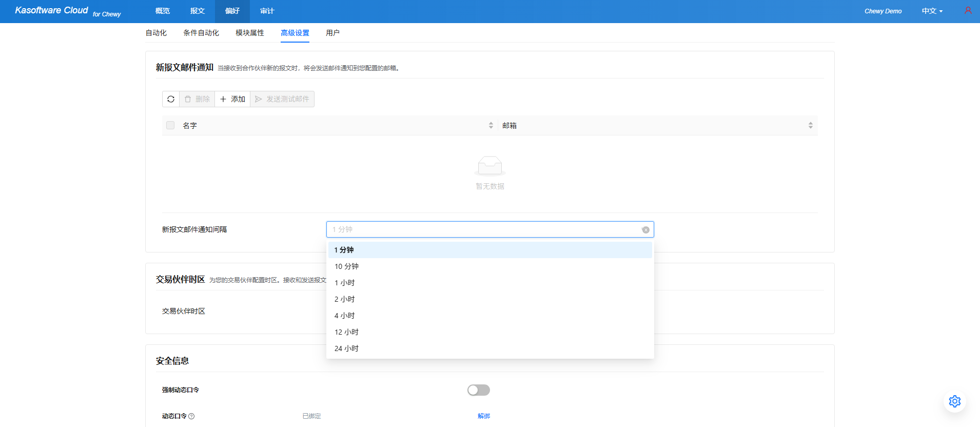Check the select-all checkbox in table header
The width and height of the screenshot is (980, 427).
170,125
